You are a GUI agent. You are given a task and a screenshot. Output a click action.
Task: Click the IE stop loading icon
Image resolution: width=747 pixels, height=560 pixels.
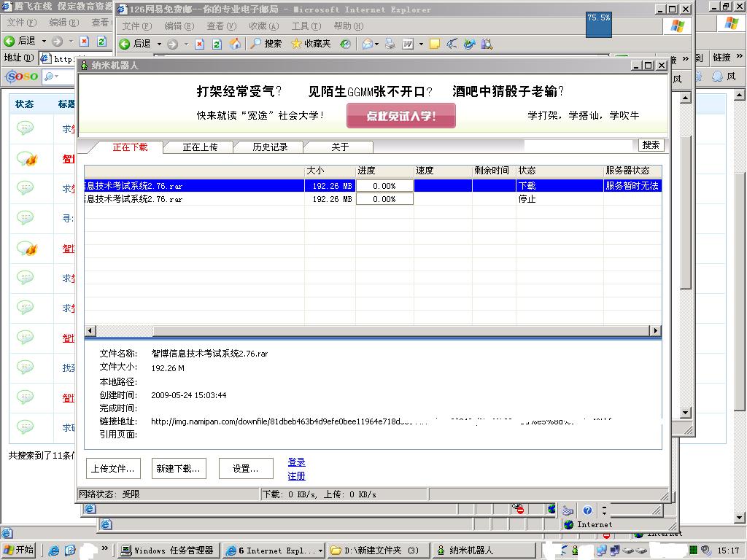click(201, 44)
